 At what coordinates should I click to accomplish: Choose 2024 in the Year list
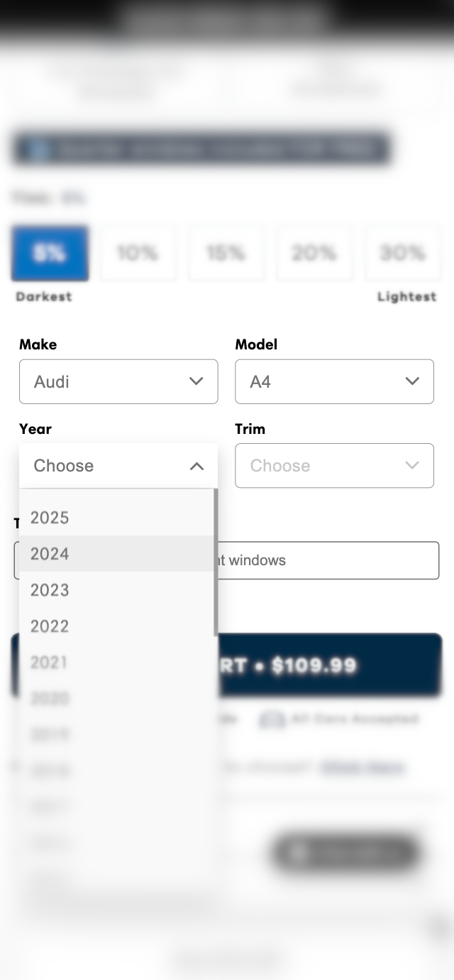pyautogui.click(x=50, y=554)
